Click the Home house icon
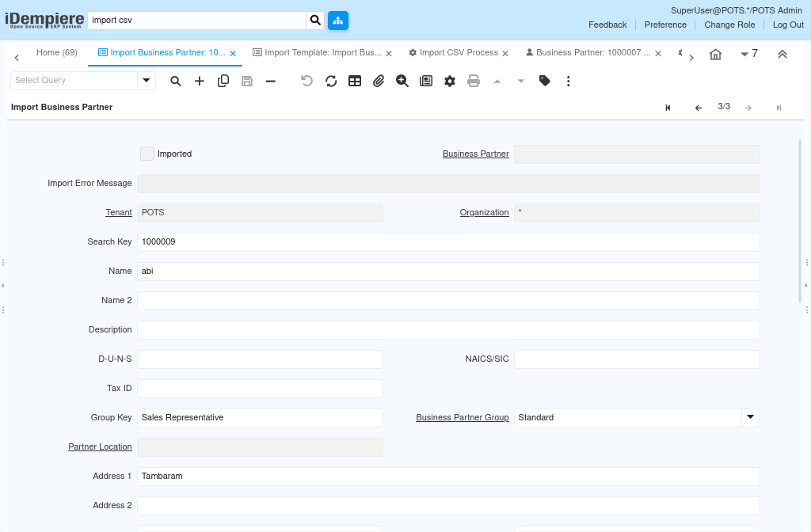 [x=715, y=55]
